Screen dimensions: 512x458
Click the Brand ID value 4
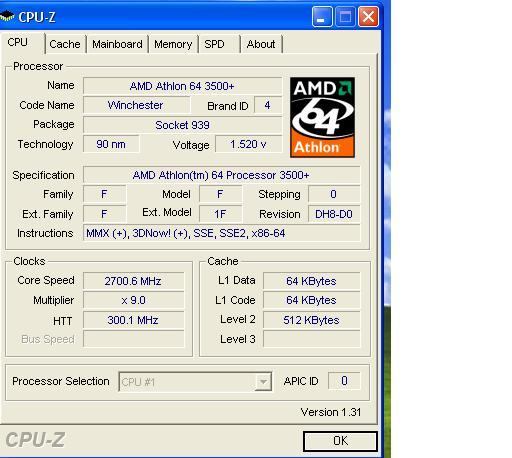pos(268,105)
